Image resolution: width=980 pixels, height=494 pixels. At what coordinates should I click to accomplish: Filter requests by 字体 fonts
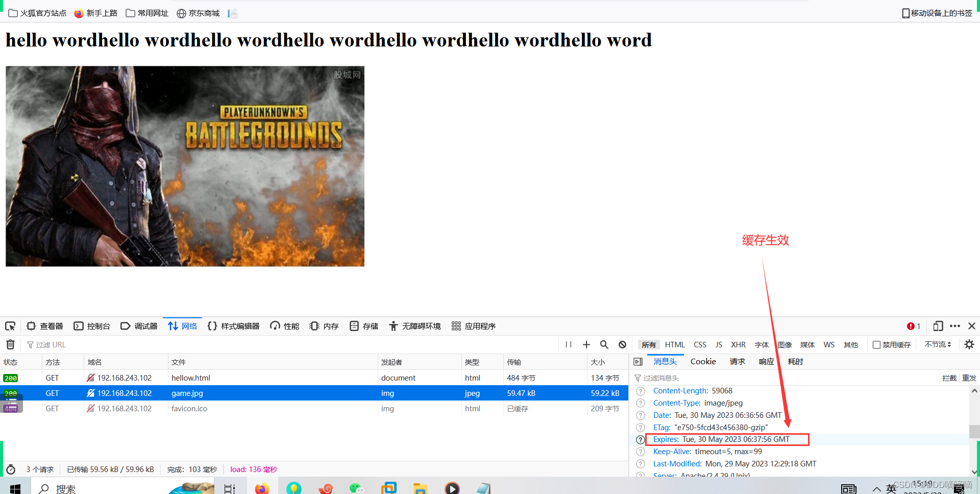pyautogui.click(x=762, y=345)
